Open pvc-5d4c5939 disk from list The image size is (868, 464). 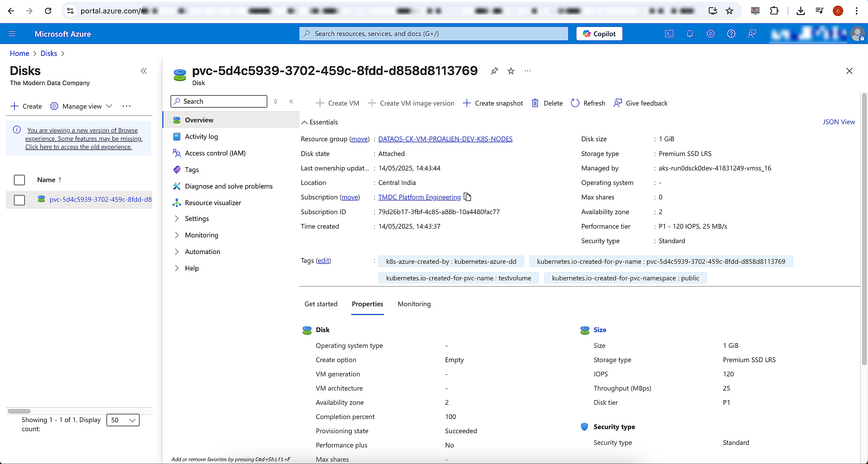[x=100, y=199]
